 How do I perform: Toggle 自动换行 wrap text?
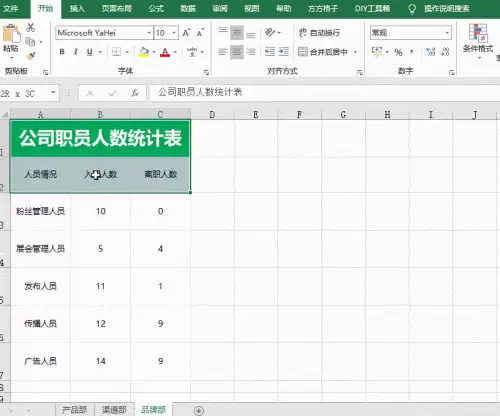[x=320, y=33]
